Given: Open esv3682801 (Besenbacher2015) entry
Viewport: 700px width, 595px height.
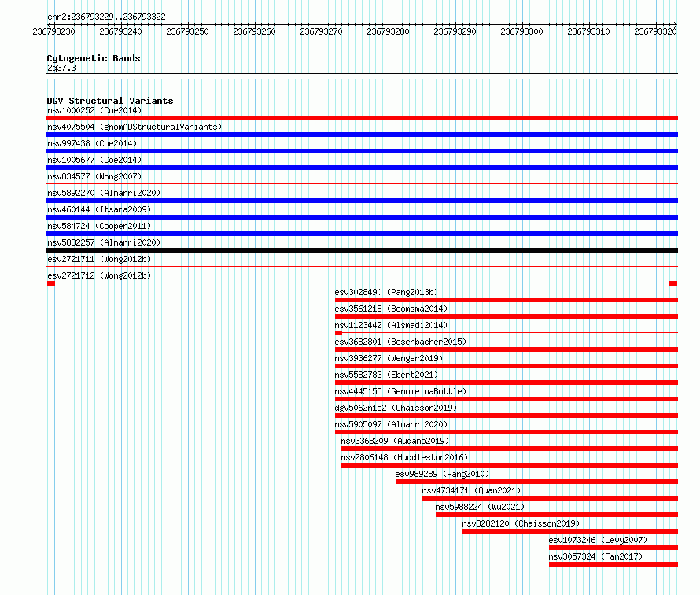Looking at the screenshot, I should click(400, 342).
